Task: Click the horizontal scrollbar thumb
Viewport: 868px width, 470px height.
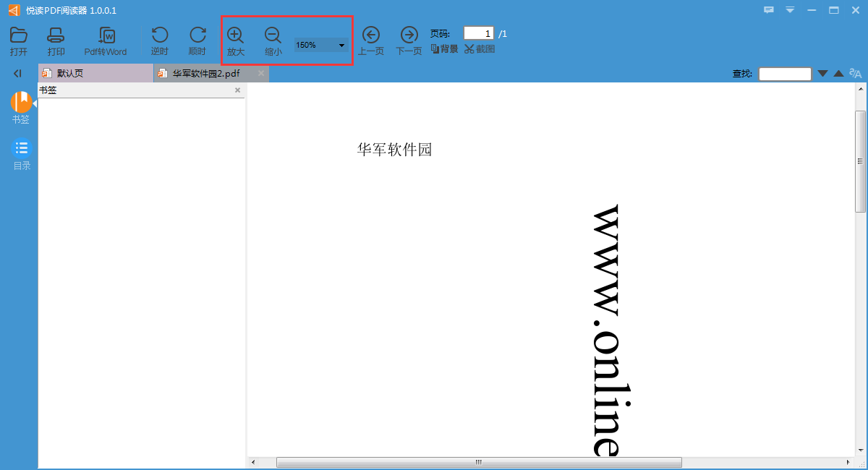Action: tap(479, 462)
